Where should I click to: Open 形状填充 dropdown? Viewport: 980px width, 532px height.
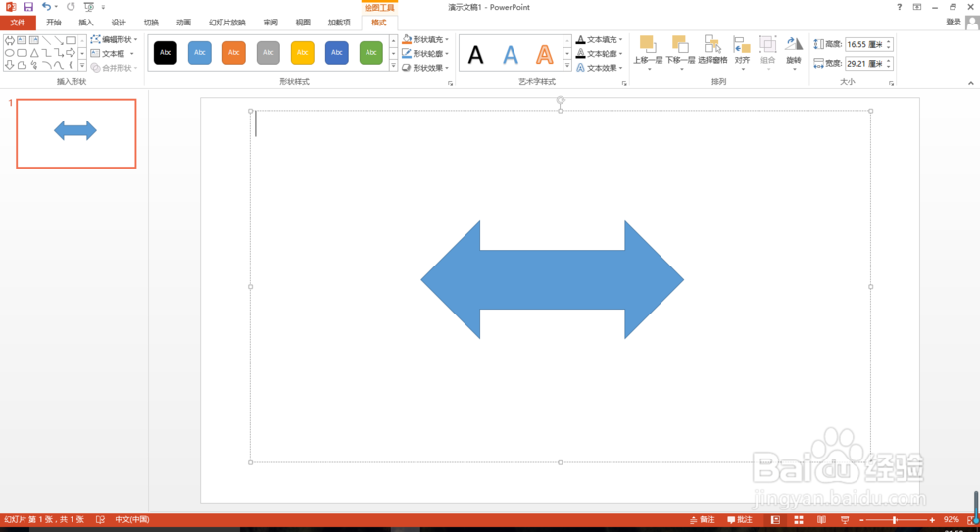(425, 39)
